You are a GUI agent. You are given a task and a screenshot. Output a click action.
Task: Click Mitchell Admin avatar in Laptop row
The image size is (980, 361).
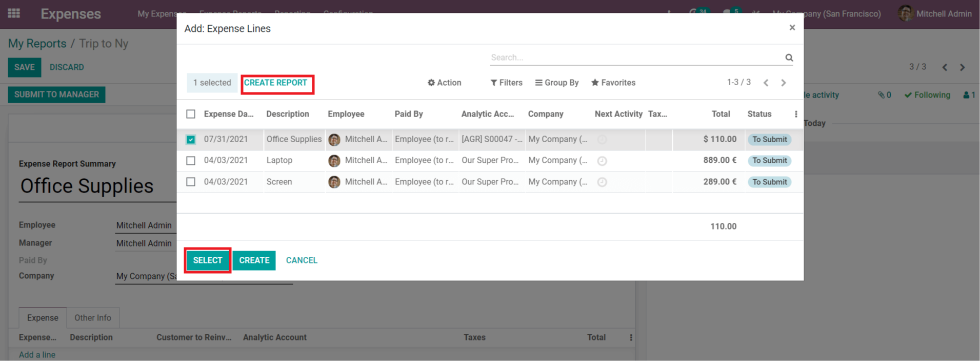(334, 161)
